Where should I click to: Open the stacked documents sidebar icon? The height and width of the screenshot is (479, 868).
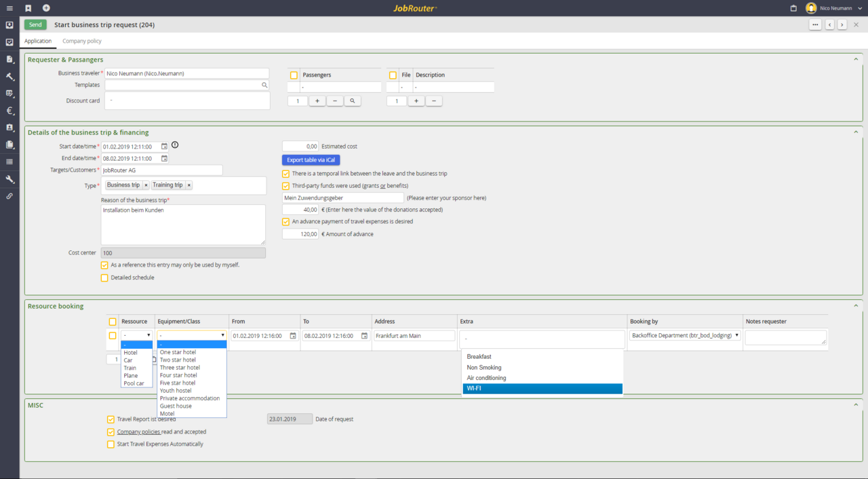(x=9, y=145)
